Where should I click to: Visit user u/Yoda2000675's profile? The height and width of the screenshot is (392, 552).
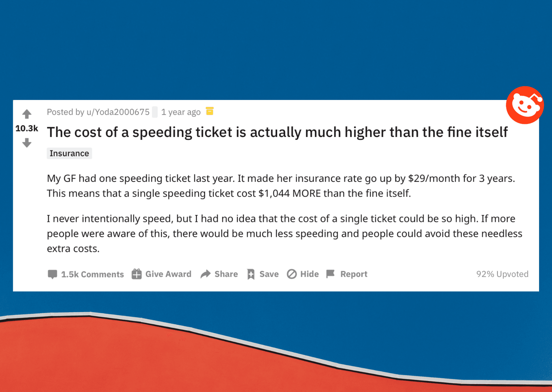[118, 112]
